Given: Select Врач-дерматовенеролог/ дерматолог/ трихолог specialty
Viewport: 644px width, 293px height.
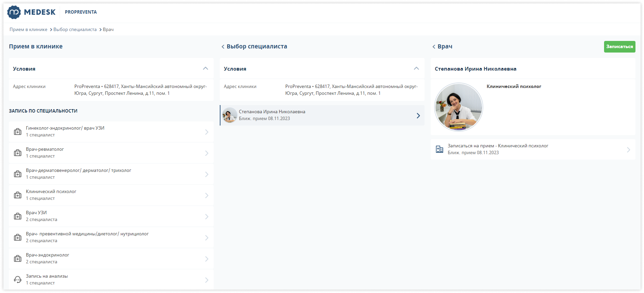Looking at the screenshot, I should click(x=111, y=174).
